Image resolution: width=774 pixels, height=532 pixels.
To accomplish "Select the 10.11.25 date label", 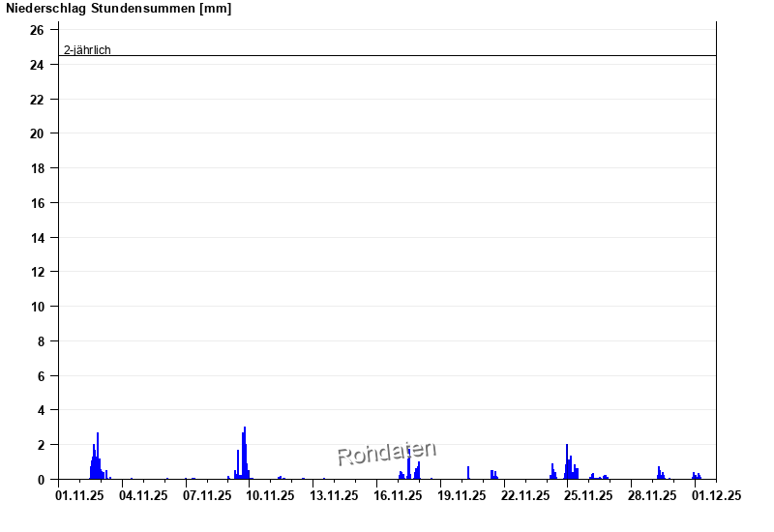I will pos(270,496).
